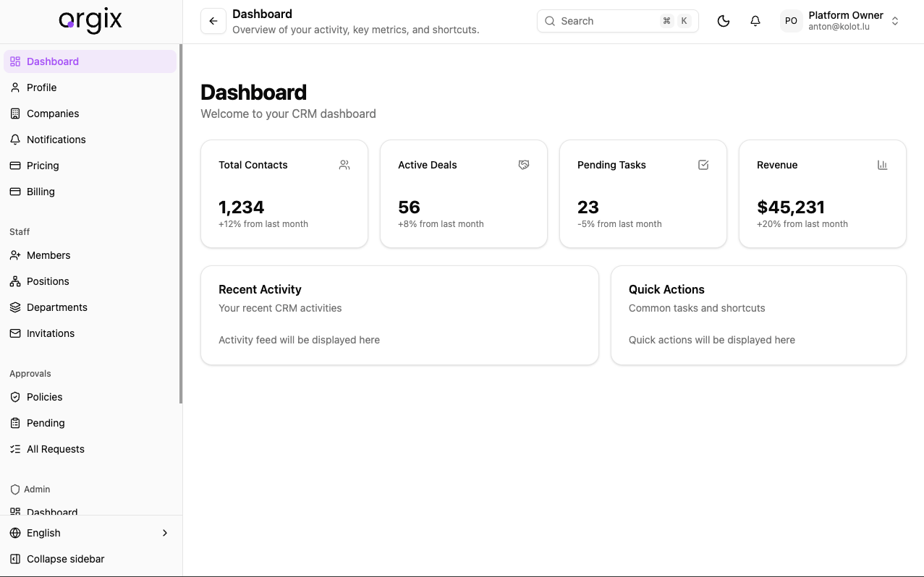Go to the Members page
The height and width of the screenshot is (577, 924).
[x=48, y=255]
